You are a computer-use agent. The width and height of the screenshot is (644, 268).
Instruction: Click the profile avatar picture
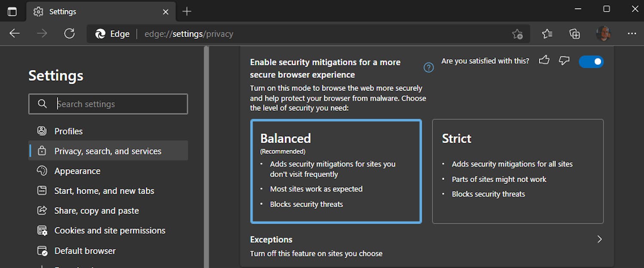[x=604, y=33]
